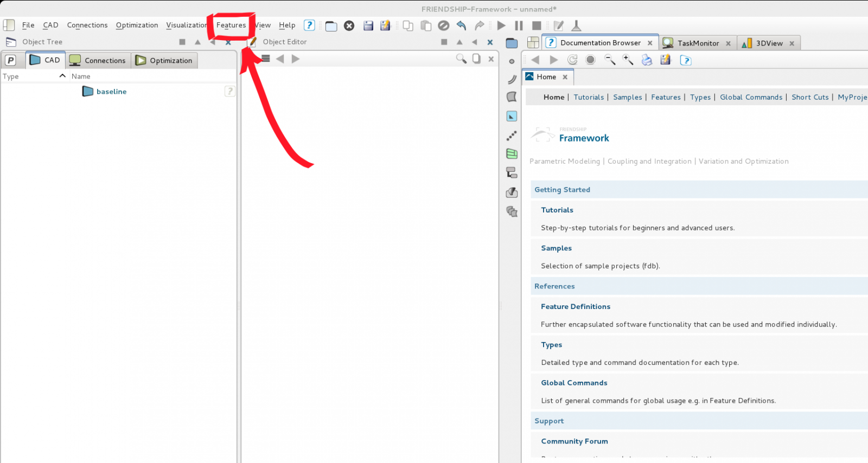Screen dimensions: 868x463
Task: Click the tree hierarchy icon in vertical toolbar
Action: pos(512,172)
